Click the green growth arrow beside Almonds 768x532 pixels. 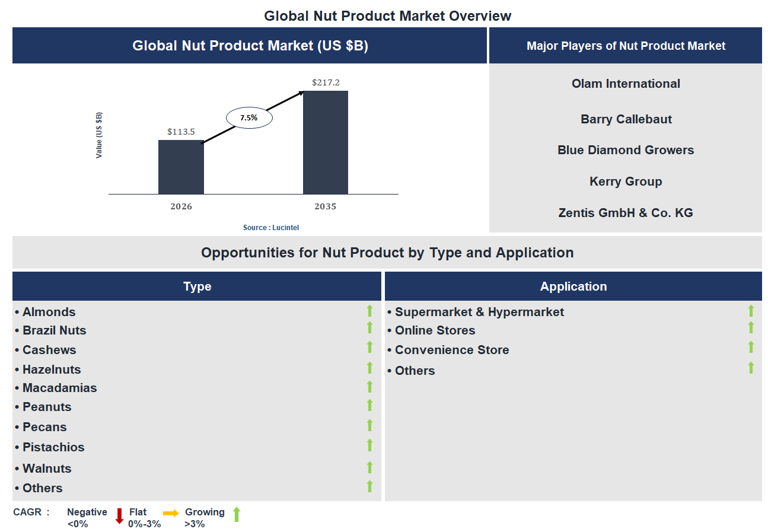coord(369,311)
